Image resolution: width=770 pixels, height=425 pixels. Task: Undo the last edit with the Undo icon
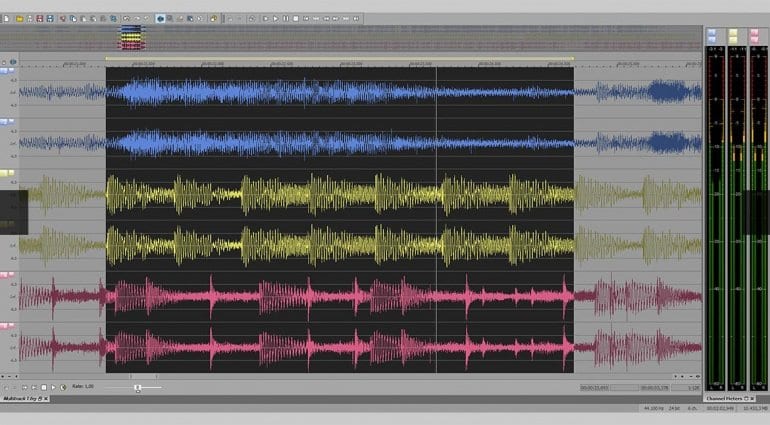(127, 19)
